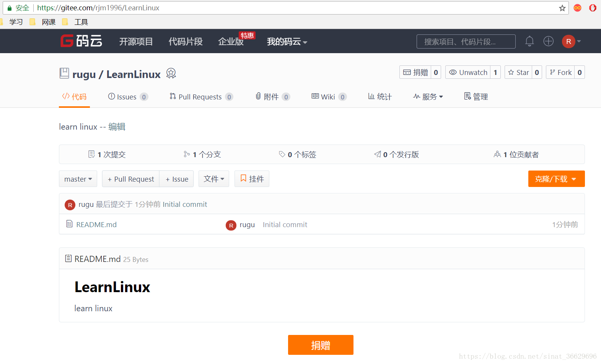Open 开源项目 in navigation bar
Screen dimensions: 601x364
coord(136,41)
